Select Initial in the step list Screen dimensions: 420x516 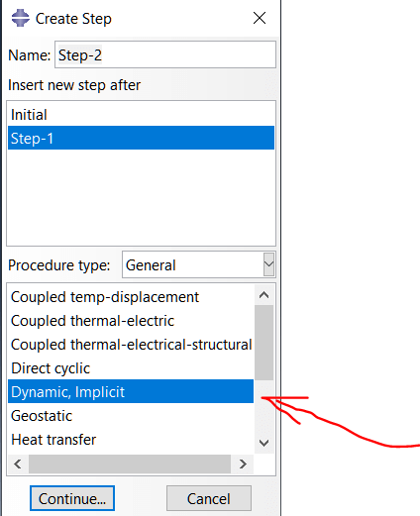[141, 115]
